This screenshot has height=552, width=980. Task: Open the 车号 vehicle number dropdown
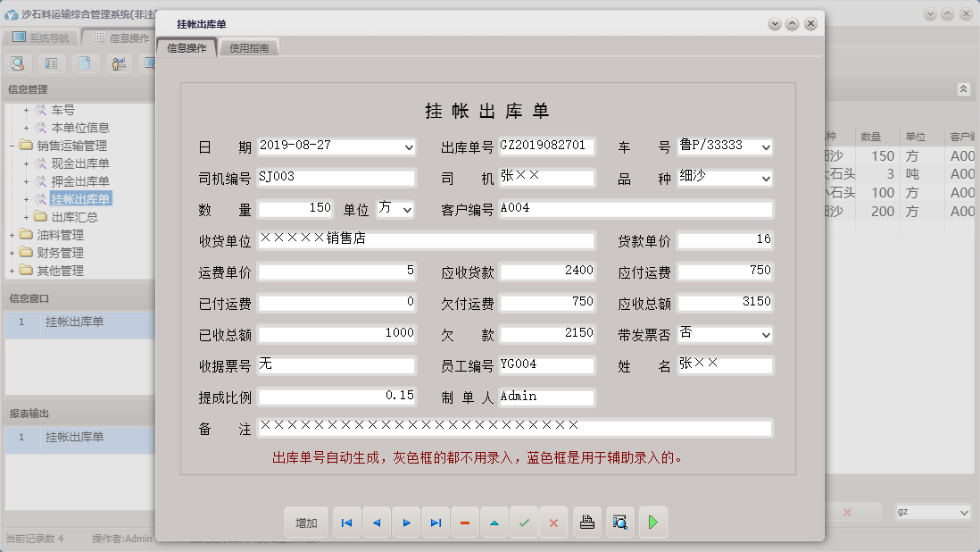tap(766, 147)
